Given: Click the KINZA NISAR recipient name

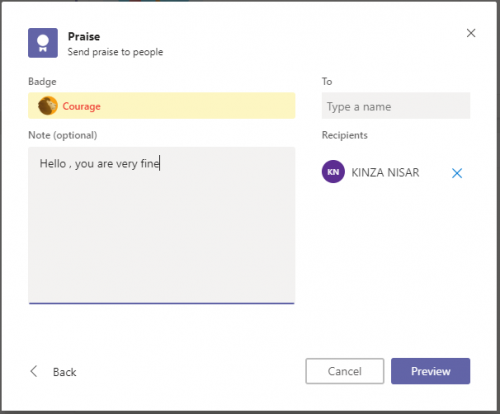Looking at the screenshot, I should 385,172.
